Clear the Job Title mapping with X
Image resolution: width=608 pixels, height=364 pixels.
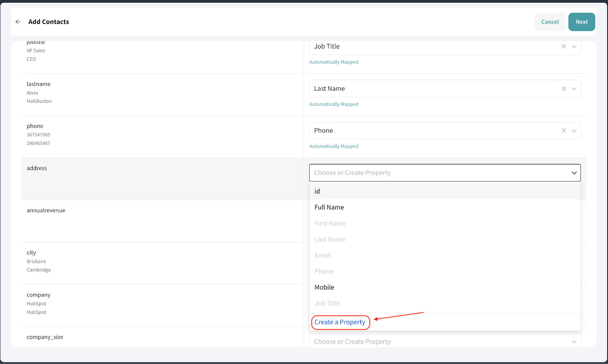564,46
